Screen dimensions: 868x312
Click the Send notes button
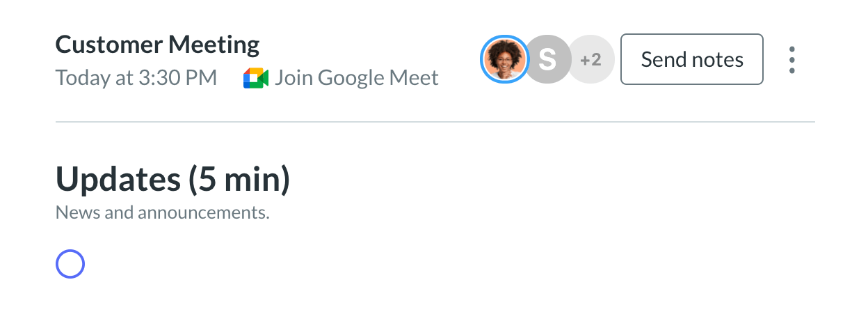tap(692, 59)
